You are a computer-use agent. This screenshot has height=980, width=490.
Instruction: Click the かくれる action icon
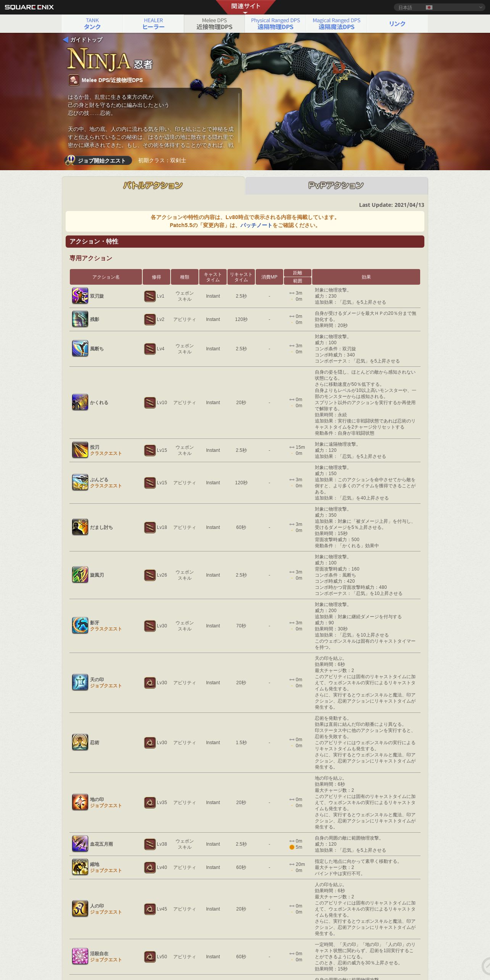click(80, 402)
